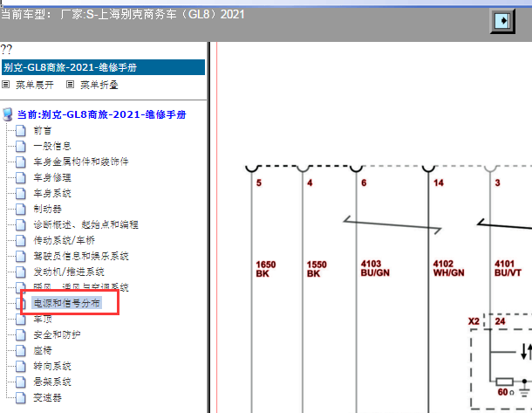Open the 前言 tree item
Viewport: 532px width, 413px height.
click(43, 130)
